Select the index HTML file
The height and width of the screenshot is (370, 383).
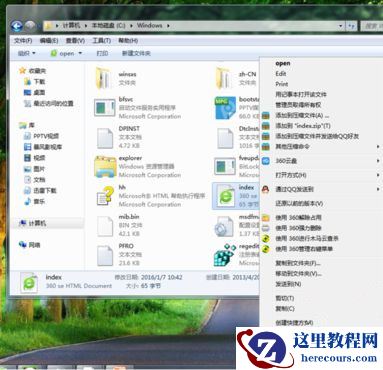tap(236, 196)
